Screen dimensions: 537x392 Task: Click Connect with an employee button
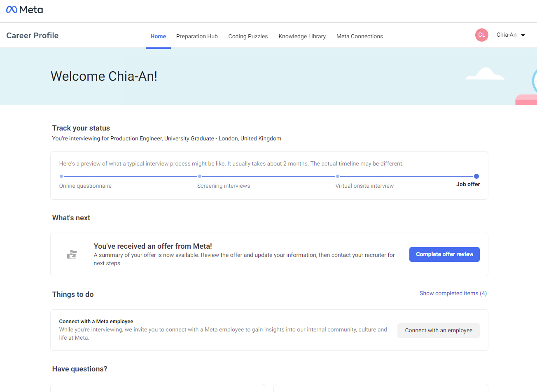[x=438, y=331]
